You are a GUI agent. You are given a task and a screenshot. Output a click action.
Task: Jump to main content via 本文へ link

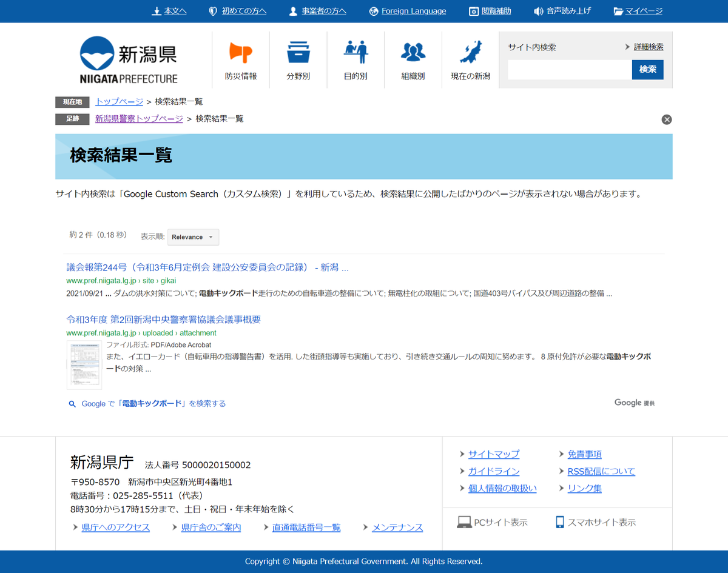click(x=175, y=11)
